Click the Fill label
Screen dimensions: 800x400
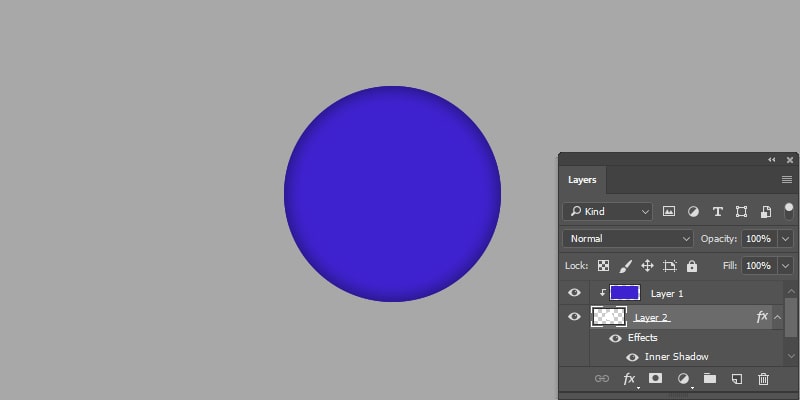pyautogui.click(x=730, y=266)
